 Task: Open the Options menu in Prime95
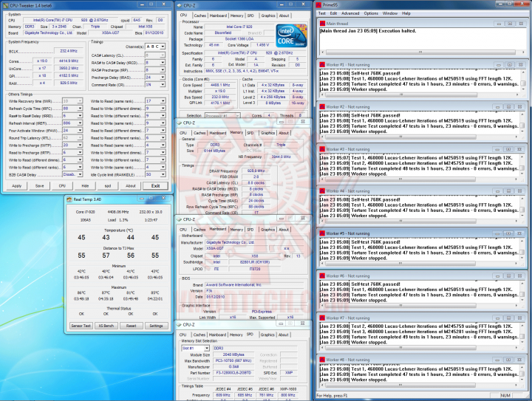coord(369,13)
